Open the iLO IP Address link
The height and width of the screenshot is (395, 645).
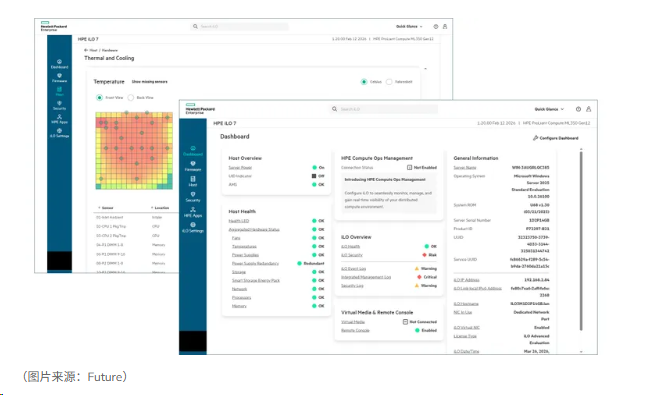pyautogui.click(x=466, y=280)
